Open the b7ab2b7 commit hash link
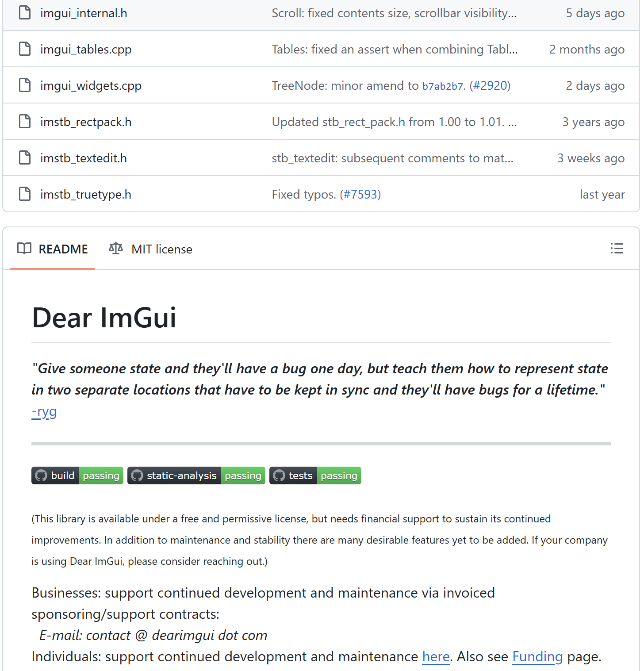Screen dimensions: 644x671 [442, 86]
